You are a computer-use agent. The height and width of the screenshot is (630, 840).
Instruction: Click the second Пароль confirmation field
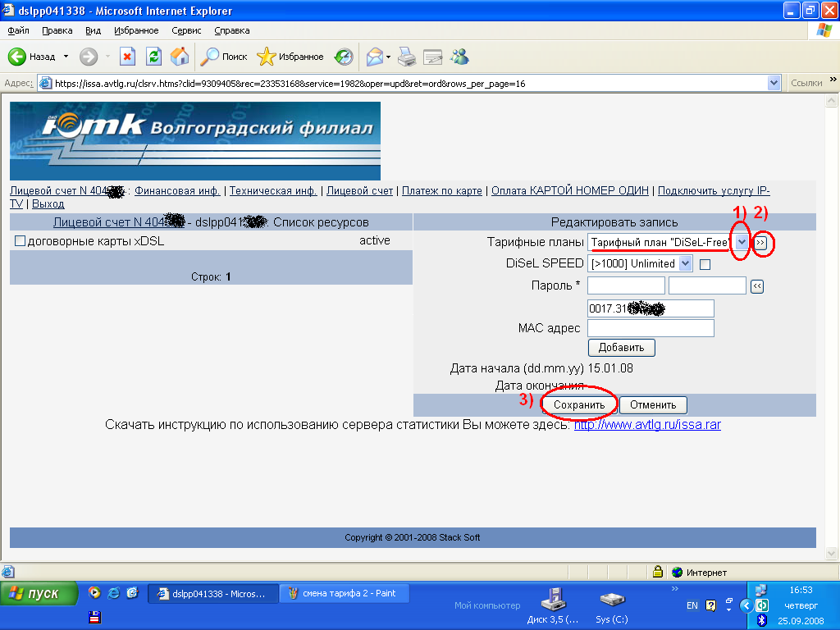pyautogui.click(x=707, y=285)
